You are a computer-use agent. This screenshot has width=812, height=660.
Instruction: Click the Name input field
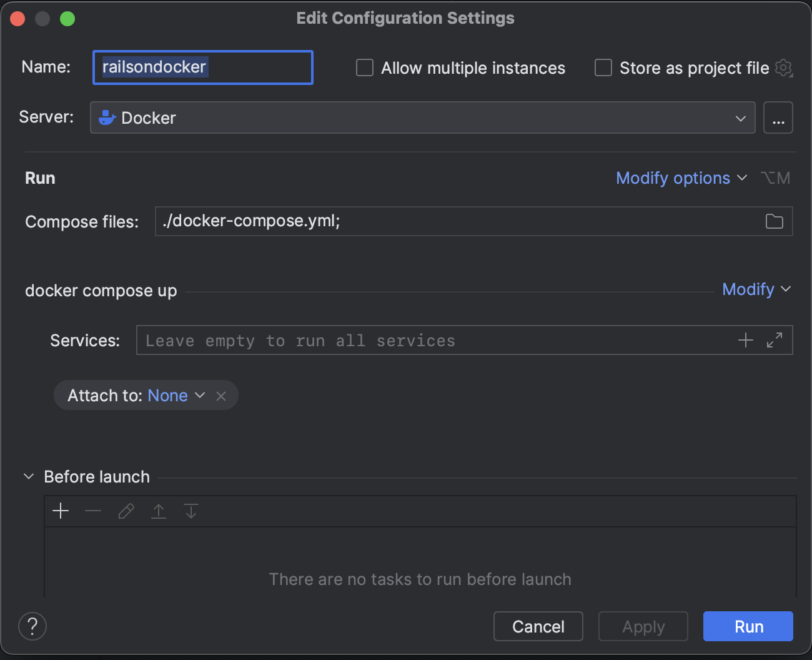tap(203, 67)
